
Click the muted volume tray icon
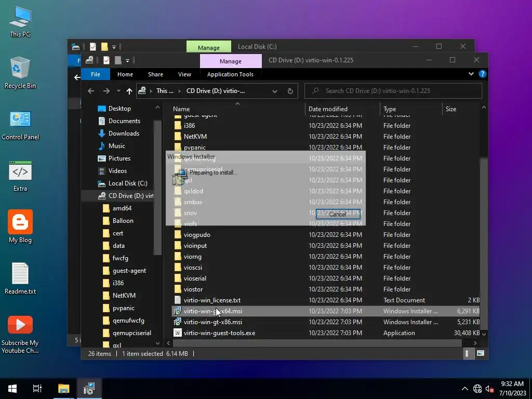coord(489,389)
